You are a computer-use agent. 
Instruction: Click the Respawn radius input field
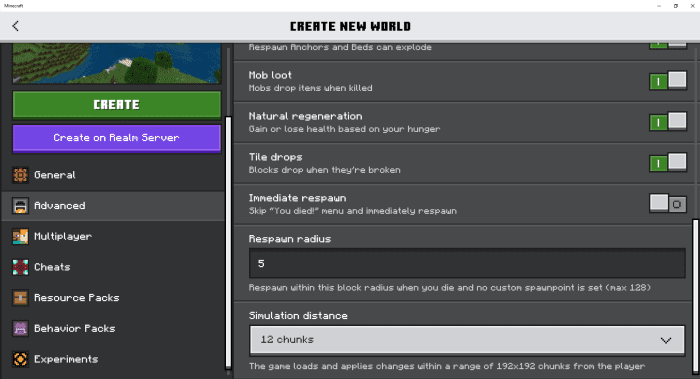[x=467, y=263]
